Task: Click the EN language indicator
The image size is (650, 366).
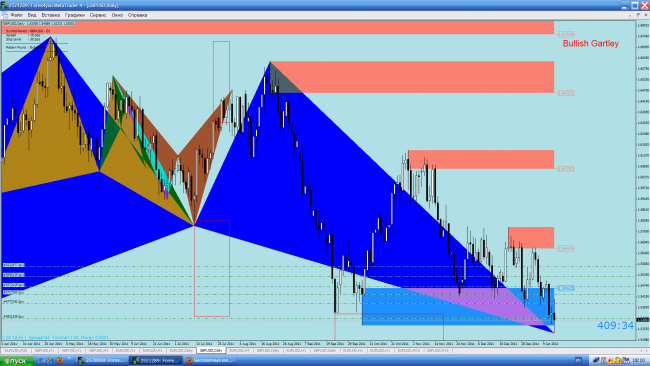Action: (578, 361)
